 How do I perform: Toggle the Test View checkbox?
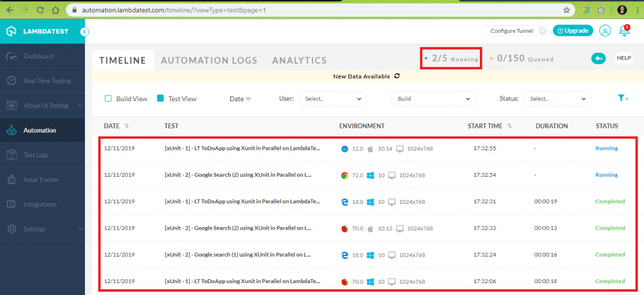[160, 99]
